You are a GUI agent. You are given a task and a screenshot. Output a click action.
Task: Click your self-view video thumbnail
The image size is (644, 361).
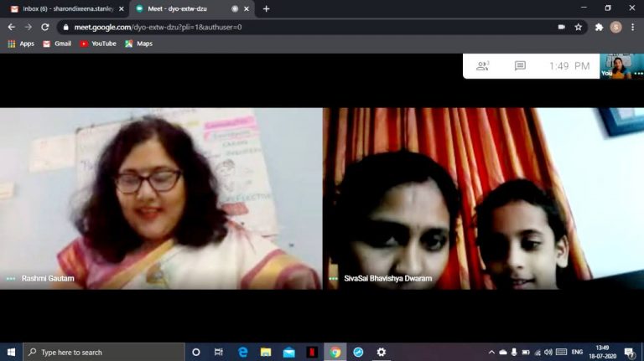coord(621,66)
